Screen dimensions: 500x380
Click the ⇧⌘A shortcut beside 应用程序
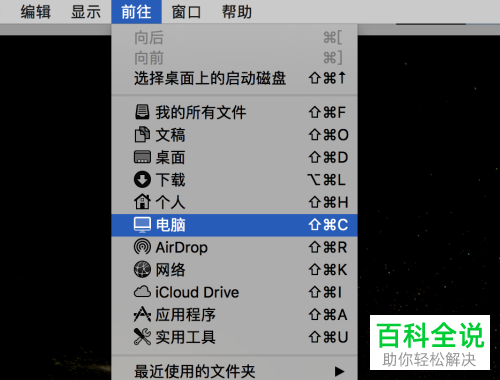[328, 315]
